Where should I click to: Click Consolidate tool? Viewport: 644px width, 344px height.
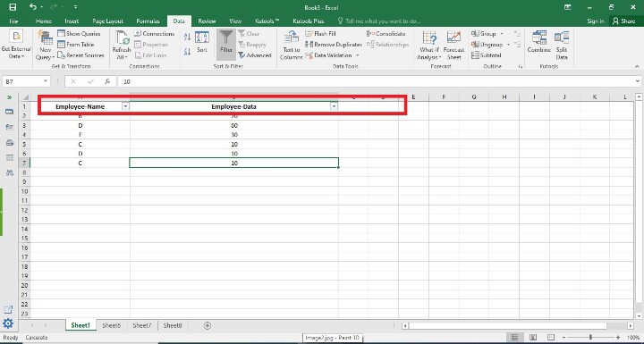click(x=386, y=34)
